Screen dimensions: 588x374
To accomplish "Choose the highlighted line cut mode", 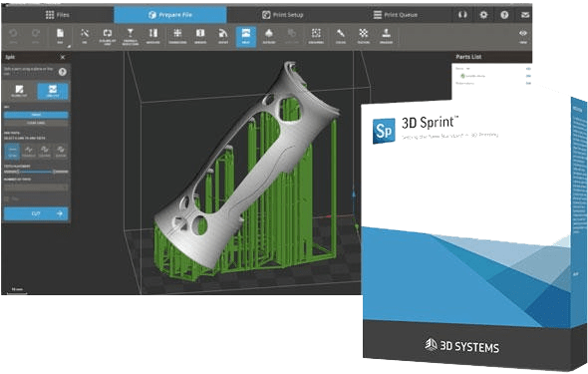I will (53, 91).
